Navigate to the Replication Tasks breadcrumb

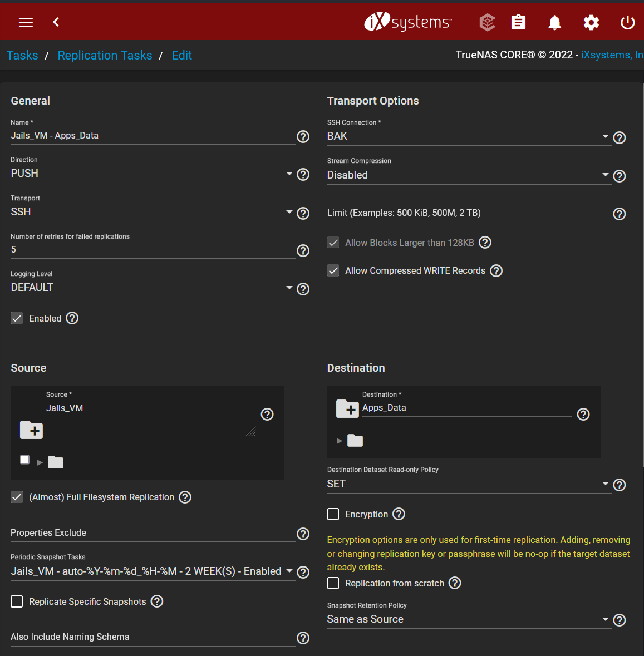point(105,55)
